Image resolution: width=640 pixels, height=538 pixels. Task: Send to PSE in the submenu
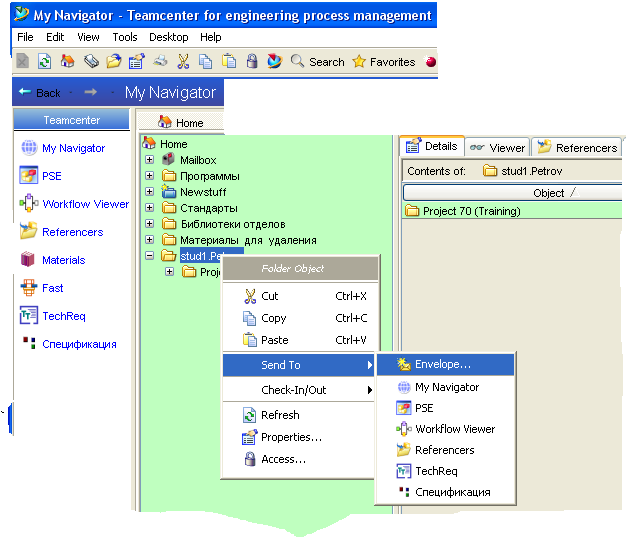tap(445, 408)
